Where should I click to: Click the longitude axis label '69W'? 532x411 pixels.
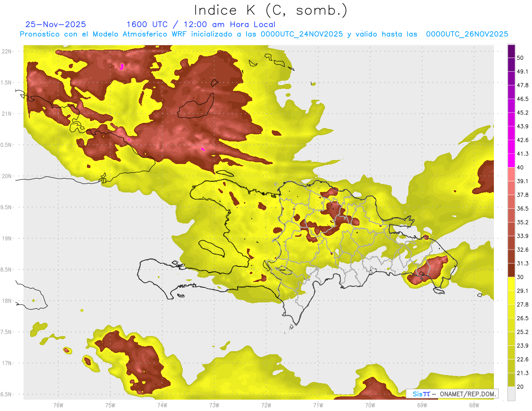pyautogui.click(x=422, y=406)
